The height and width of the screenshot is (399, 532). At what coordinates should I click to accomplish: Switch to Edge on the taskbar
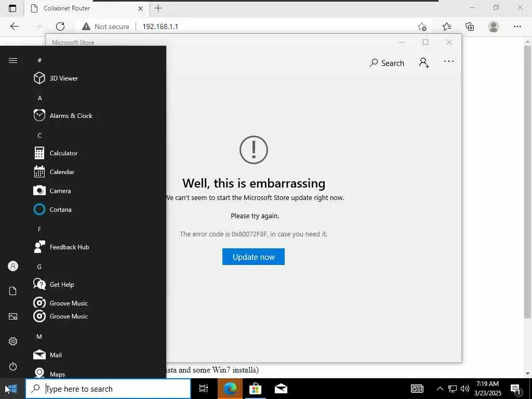[230, 389]
